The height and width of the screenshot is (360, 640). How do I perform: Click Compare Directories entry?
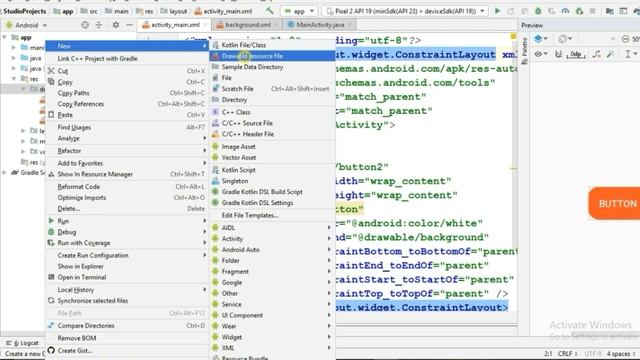tap(127, 326)
